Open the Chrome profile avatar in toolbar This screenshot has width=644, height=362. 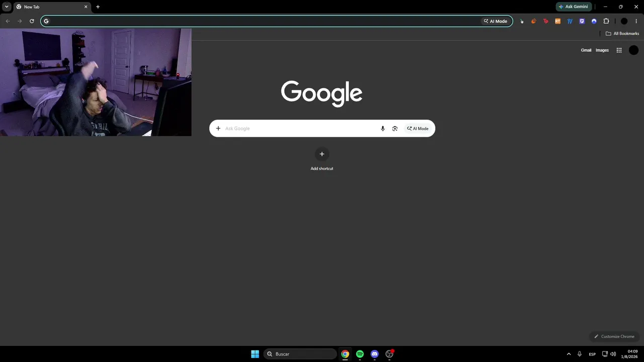(624, 21)
